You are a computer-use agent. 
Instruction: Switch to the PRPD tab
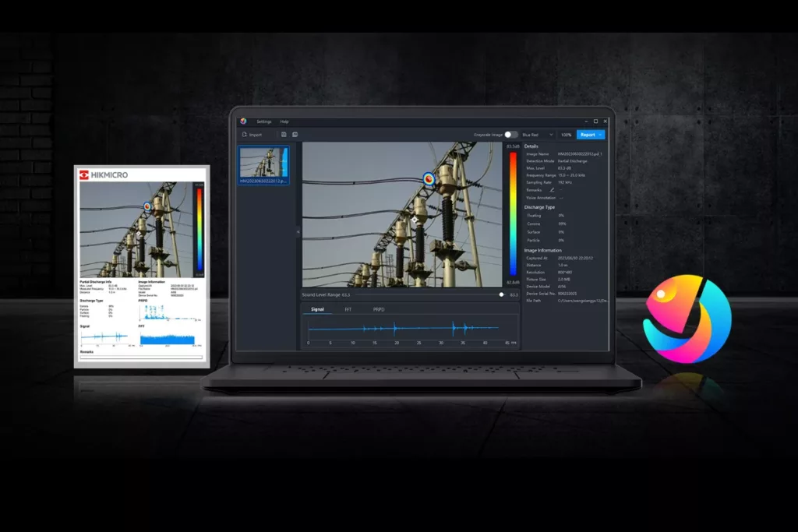tap(378, 309)
